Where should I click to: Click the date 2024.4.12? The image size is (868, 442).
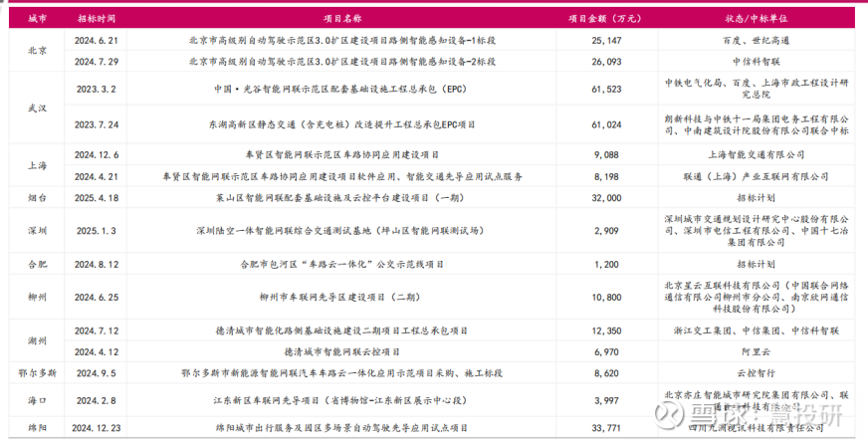(x=97, y=351)
